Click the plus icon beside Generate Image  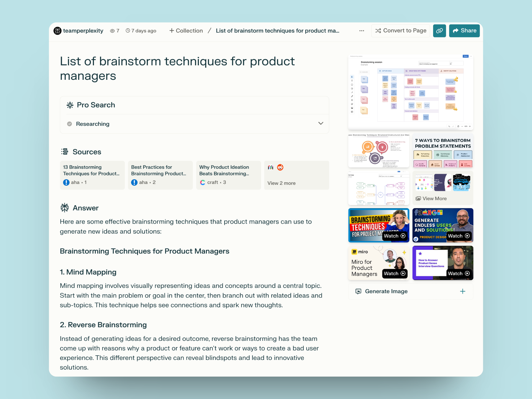[x=463, y=291]
